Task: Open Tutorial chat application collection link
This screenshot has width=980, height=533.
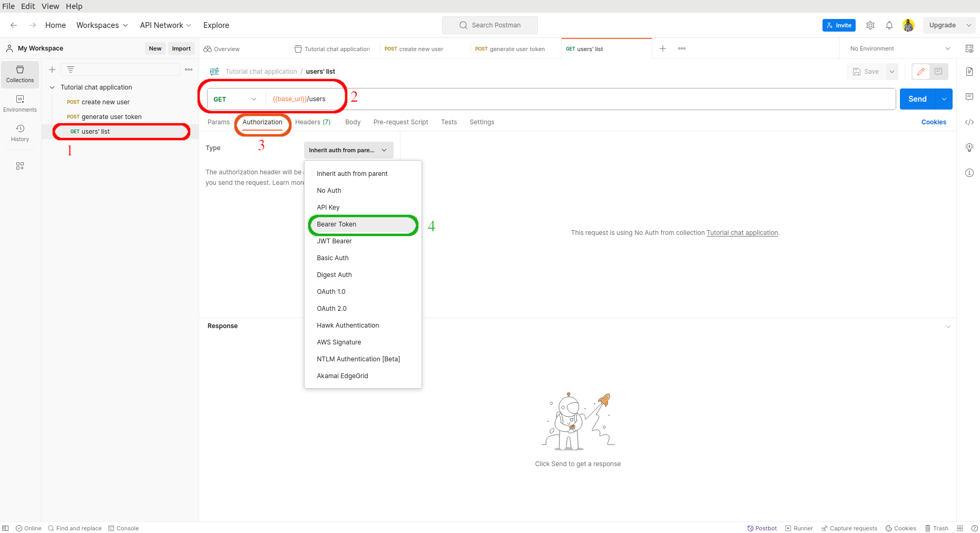Action: [x=742, y=233]
